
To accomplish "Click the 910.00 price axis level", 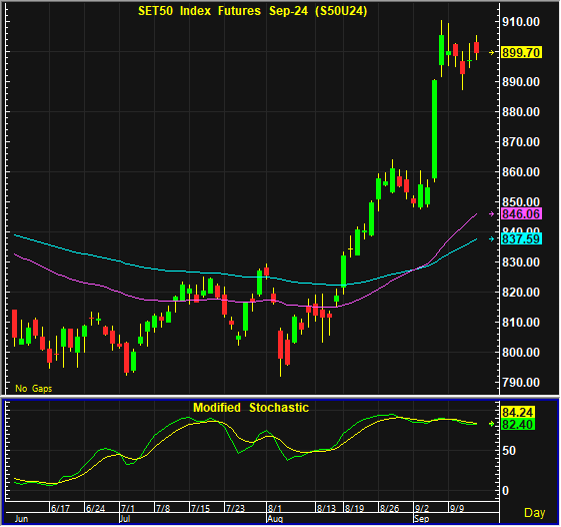I will coord(521,22).
